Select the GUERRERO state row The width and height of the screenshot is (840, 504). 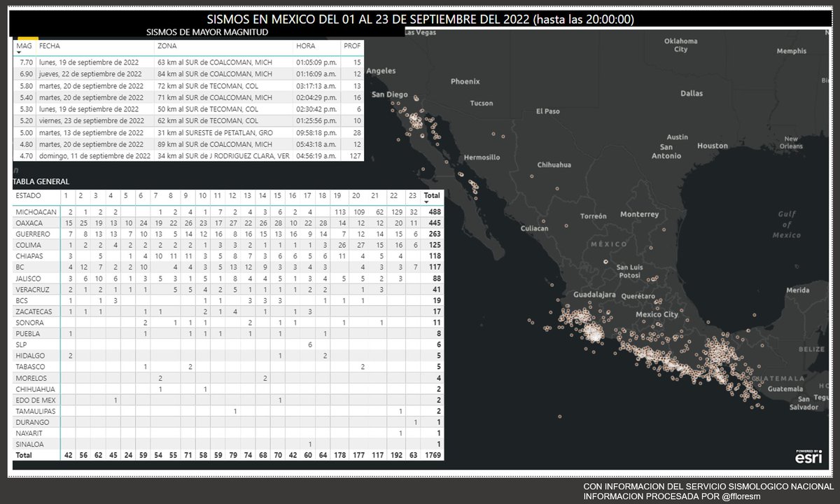[x=228, y=234]
